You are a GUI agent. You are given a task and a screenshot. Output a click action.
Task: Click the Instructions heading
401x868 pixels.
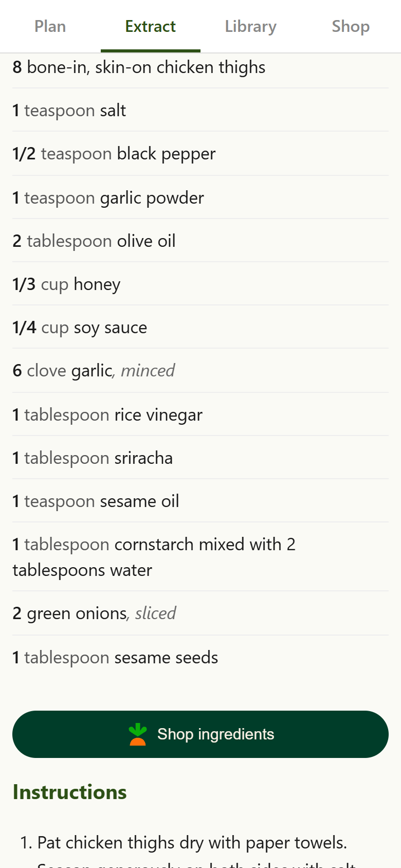(x=70, y=792)
